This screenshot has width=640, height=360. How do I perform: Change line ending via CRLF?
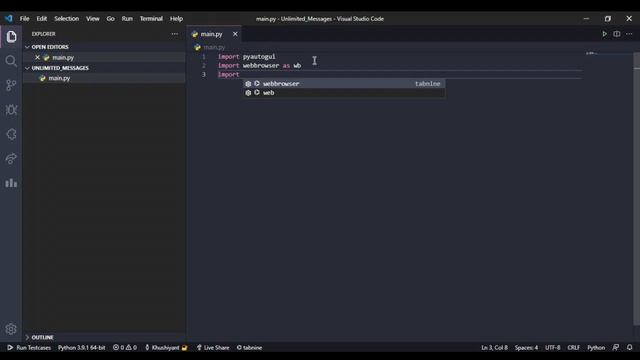click(x=573, y=347)
